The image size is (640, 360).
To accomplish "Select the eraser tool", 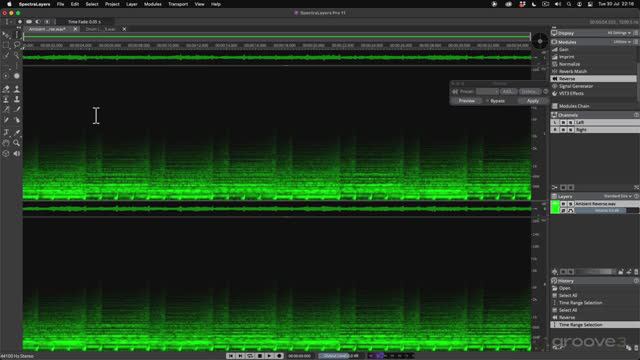I will (x=6, y=89).
